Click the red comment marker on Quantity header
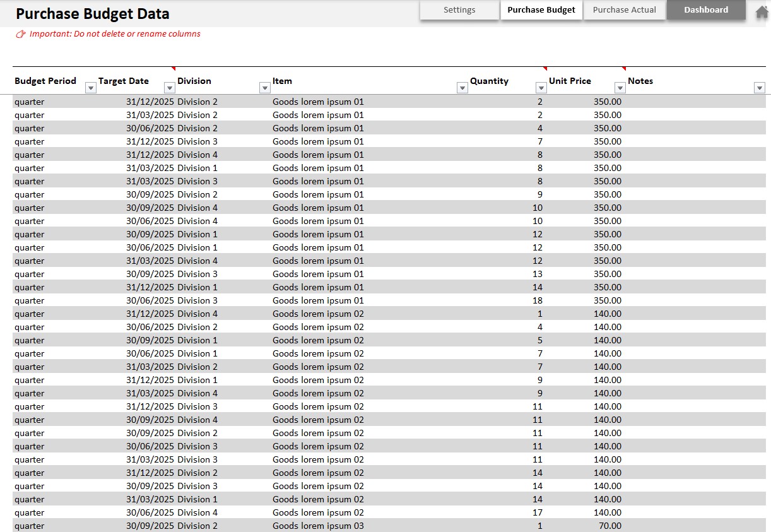The image size is (771, 532). 545,68
